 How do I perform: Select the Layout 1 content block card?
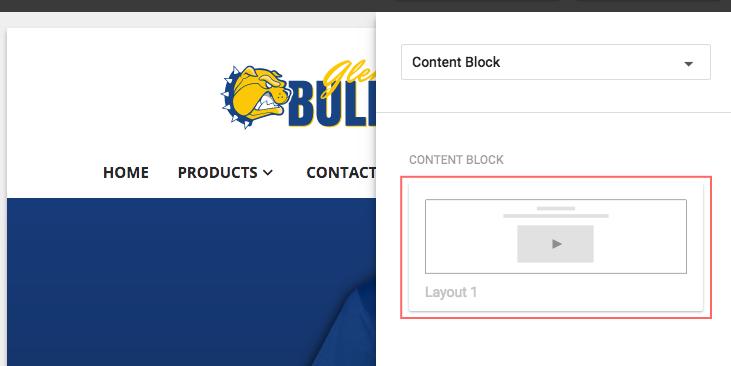(x=556, y=247)
